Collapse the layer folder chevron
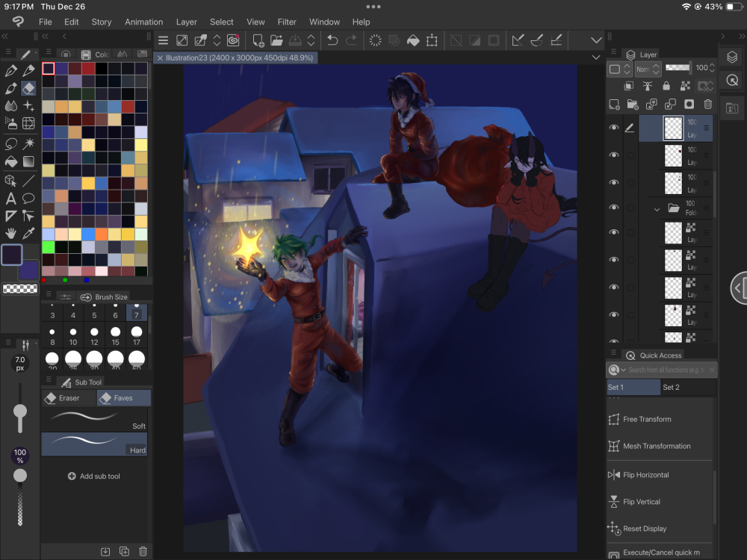 tap(657, 210)
